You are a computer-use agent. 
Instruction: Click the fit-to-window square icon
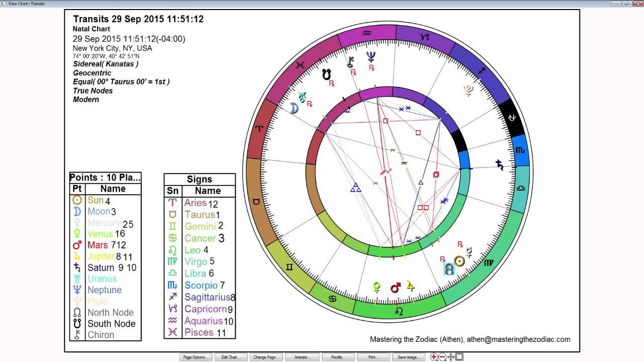coord(459,357)
